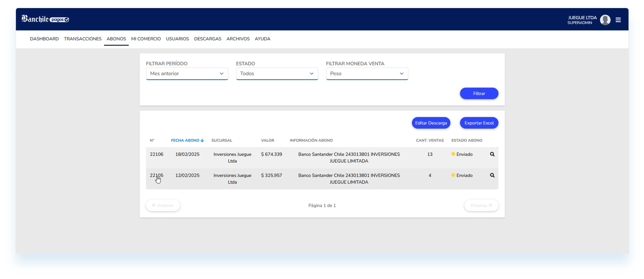
Task: Click the date 18/02/2025
Action: point(187,154)
